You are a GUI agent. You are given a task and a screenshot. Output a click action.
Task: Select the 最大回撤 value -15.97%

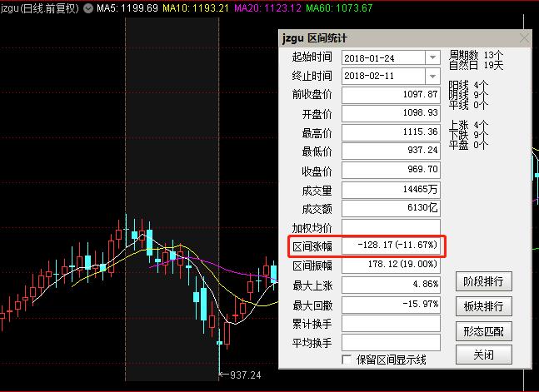391,305
